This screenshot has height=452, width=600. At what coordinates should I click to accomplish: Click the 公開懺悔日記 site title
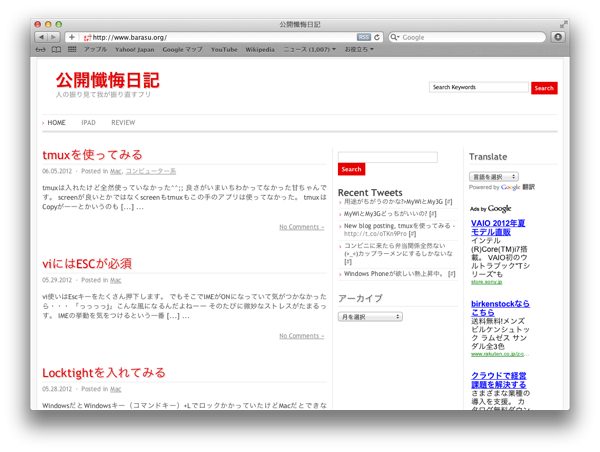point(108,80)
